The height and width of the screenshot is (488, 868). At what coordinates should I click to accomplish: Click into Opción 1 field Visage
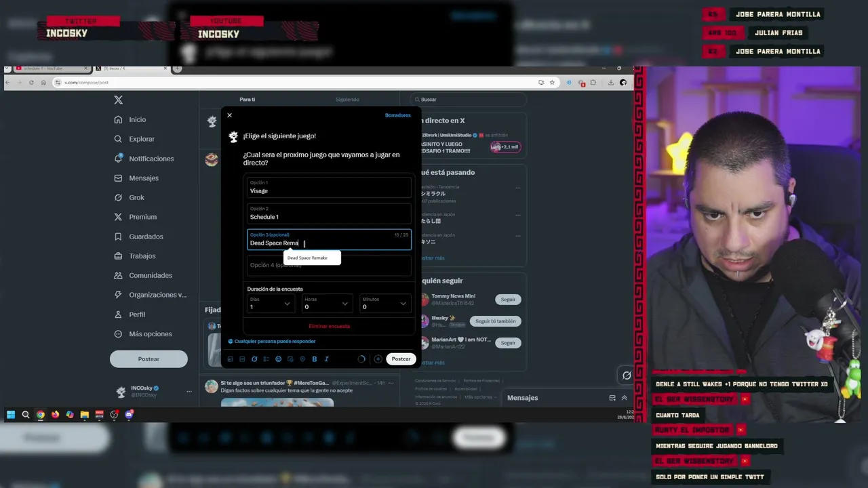pos(329,187)
